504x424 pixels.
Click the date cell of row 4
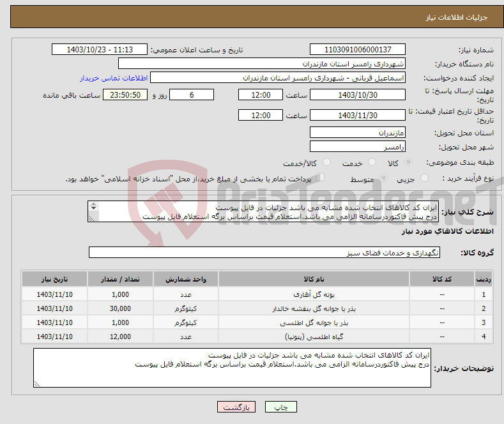54,337
